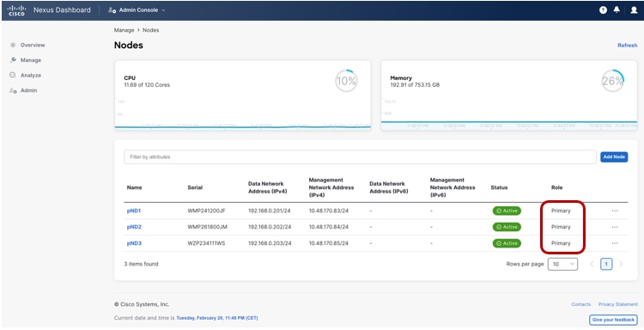Image resolution: width=644 pixels, height=330 pixels.
Task: Open the pND1 row actions ellipsis
Action: pyautogui.click(x=615, y=211)
